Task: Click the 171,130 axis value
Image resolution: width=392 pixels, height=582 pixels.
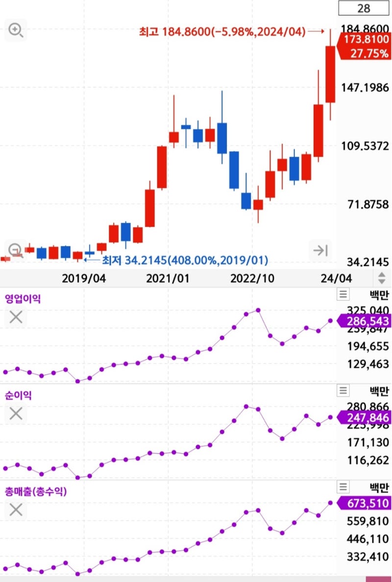Action: point(368,442)
